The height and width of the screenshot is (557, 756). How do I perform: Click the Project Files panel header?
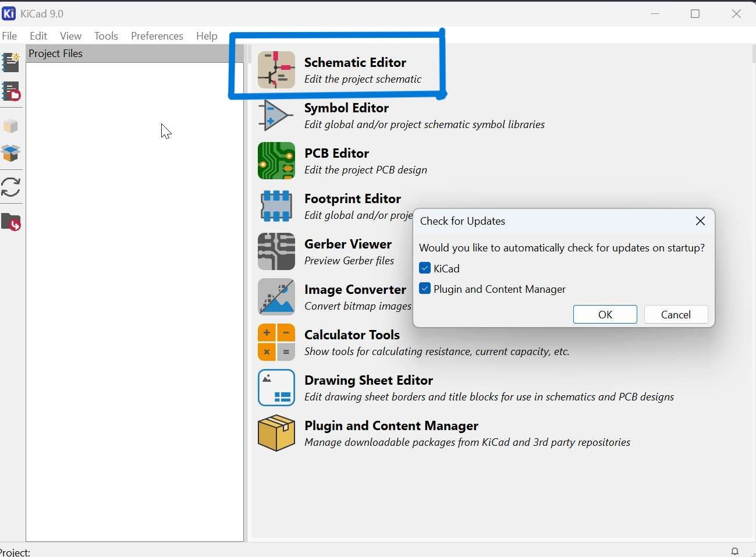pyautogui.click(x=134, y=54)
